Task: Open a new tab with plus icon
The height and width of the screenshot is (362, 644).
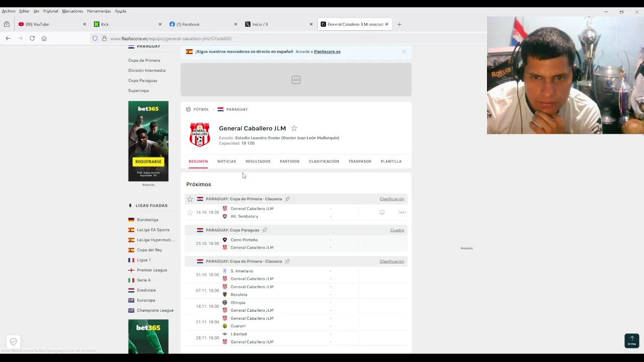Action: [399, 24]
